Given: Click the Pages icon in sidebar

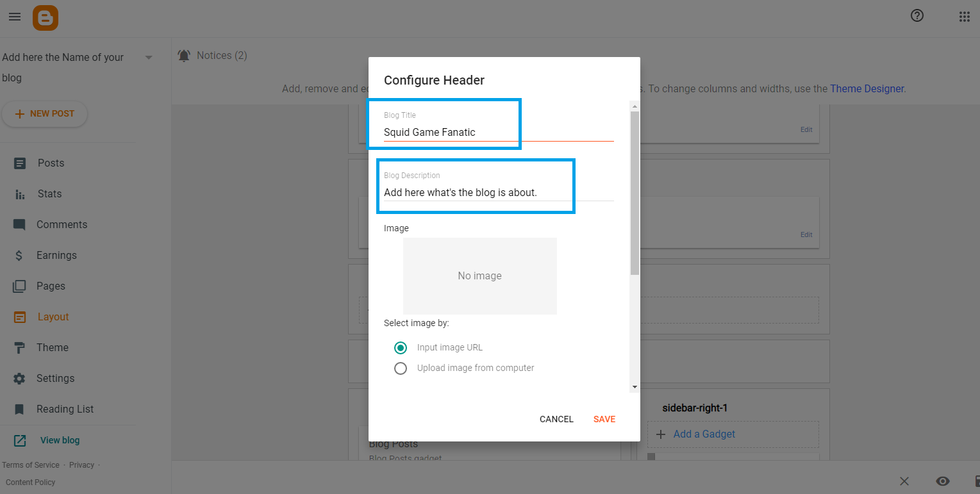Looking at the screenshot, I should tap(20, 286).
